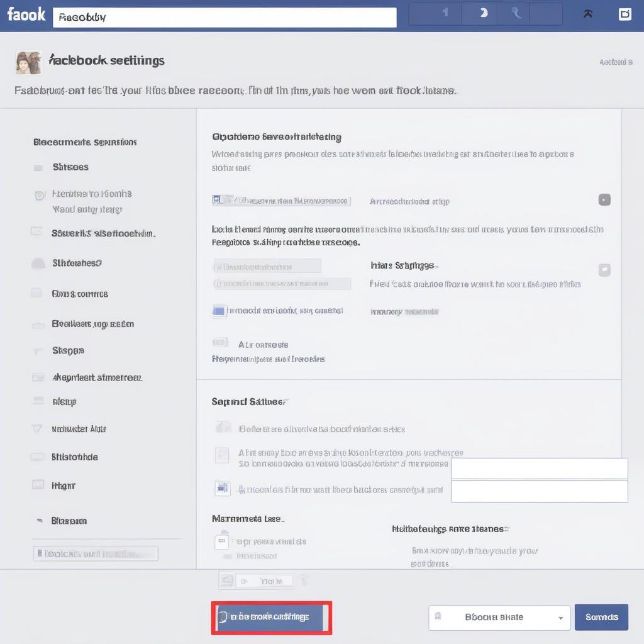Screen dimensions: 644x644
Task: Click the icon beside "Ron s comnrcs"
Action: [x=36, y=293]
